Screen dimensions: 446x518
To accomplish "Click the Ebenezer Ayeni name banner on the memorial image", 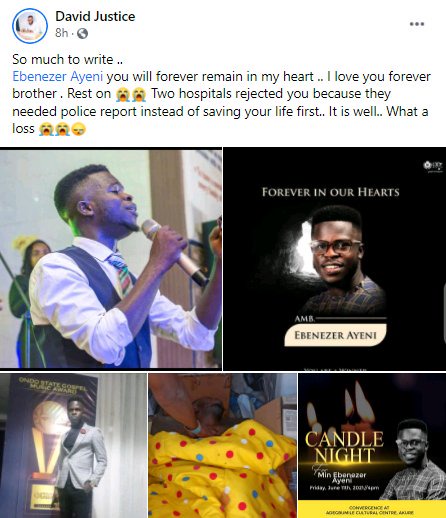I will click(335, 335).
